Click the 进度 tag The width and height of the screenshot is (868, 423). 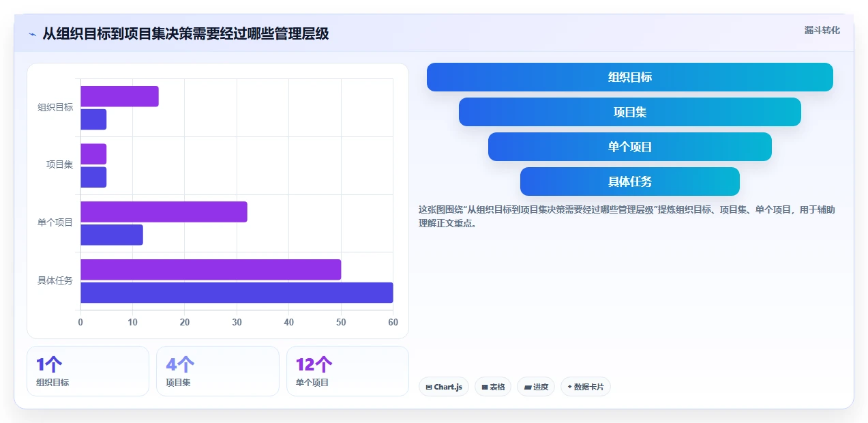click(x=536, y=387)
